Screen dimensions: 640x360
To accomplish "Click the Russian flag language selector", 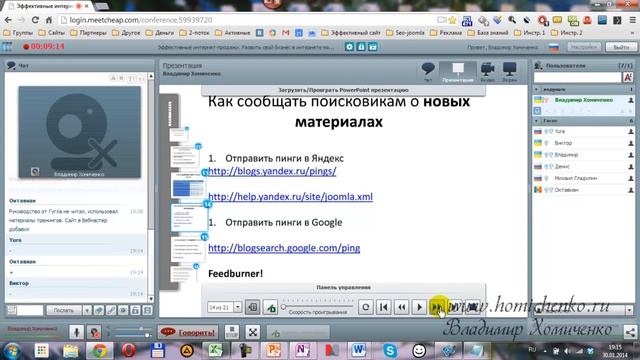I will pyautogui.click(x=553, y=47).
